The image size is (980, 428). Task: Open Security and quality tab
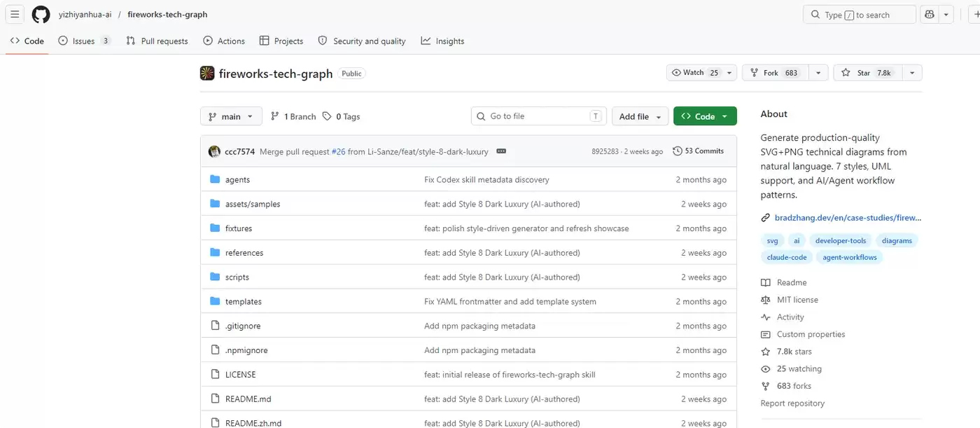(361, 41)
